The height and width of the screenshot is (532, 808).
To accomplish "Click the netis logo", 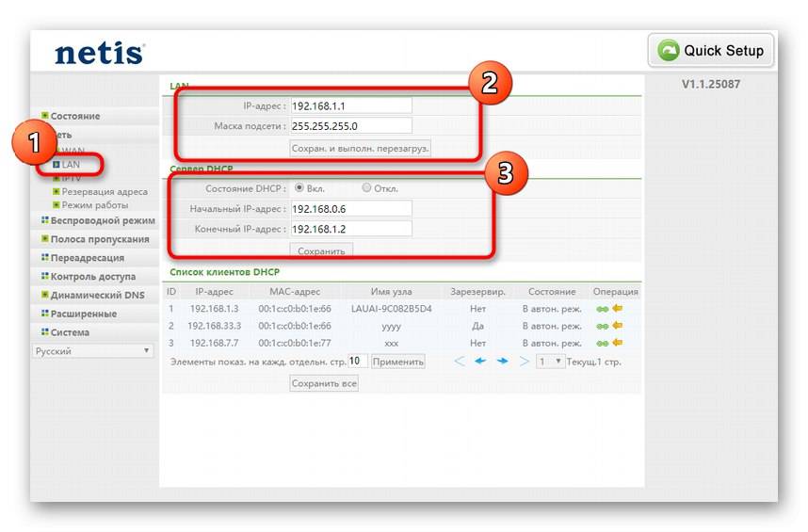I will click(100, 53).
